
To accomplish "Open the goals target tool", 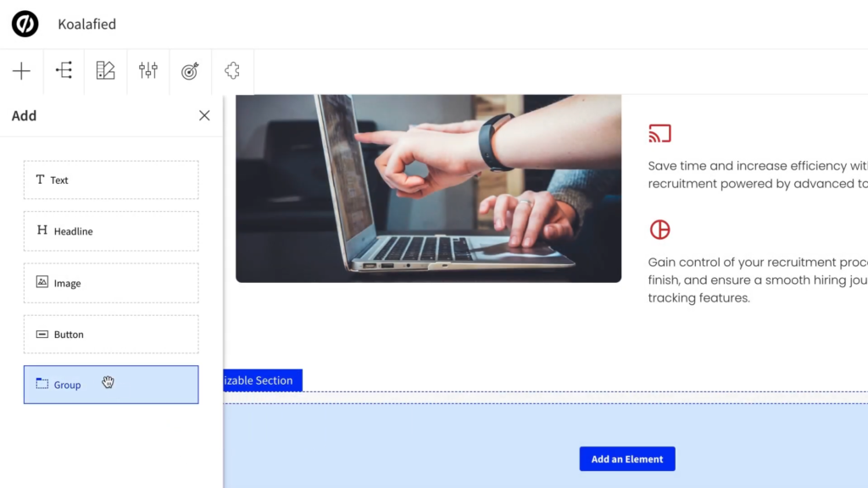I will (190, 71).
